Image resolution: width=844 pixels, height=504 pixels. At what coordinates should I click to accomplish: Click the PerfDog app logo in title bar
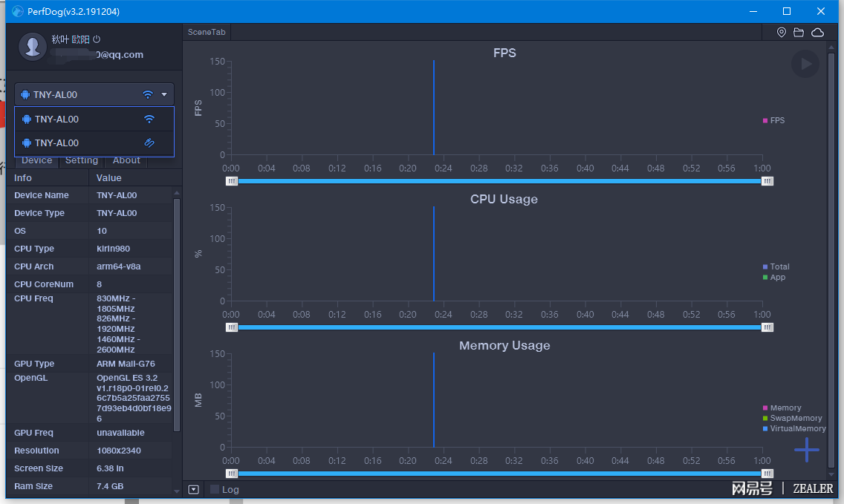click(x=18, y=11)
